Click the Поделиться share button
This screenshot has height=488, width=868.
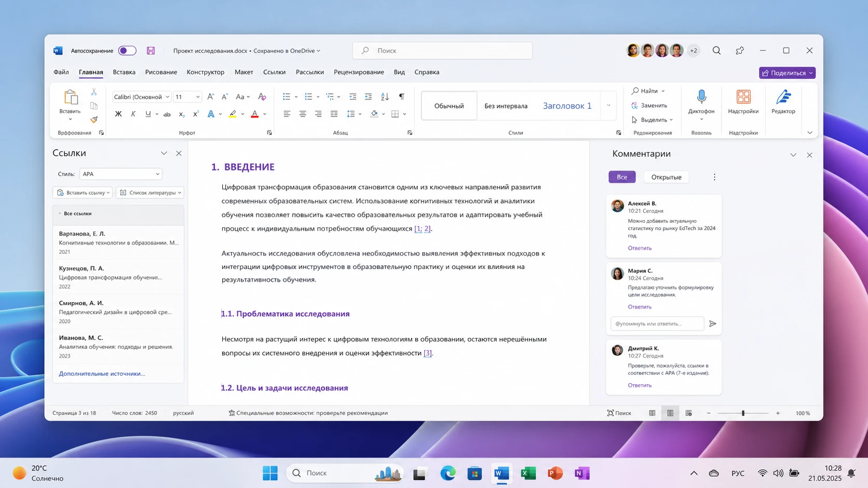click(787, 73)
